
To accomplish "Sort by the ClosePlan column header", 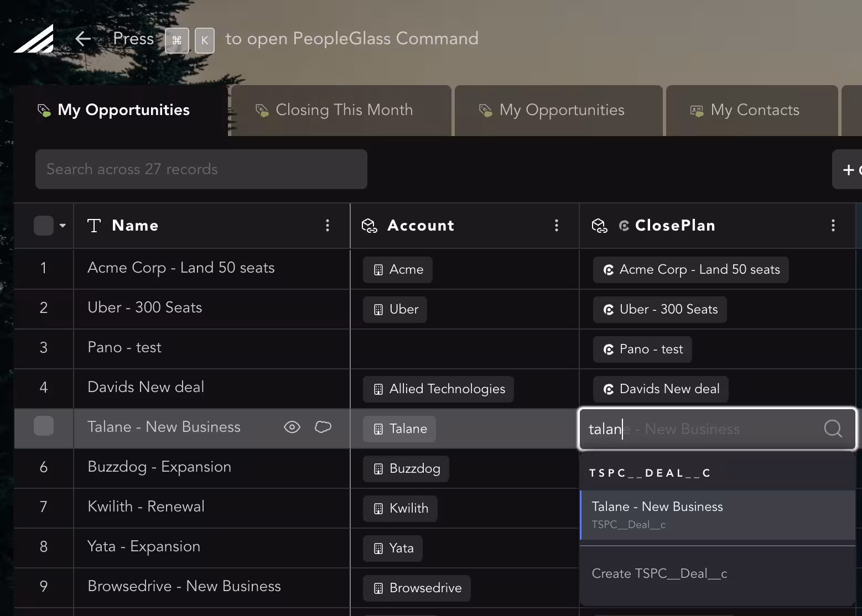I will click(675, 226).
